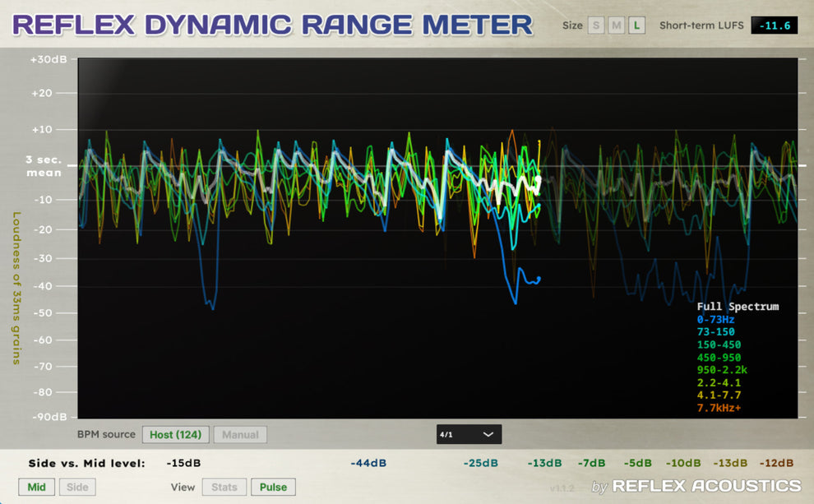Enable the large "L" window size
Screen dimensions: 814x504
coord(636,25)
